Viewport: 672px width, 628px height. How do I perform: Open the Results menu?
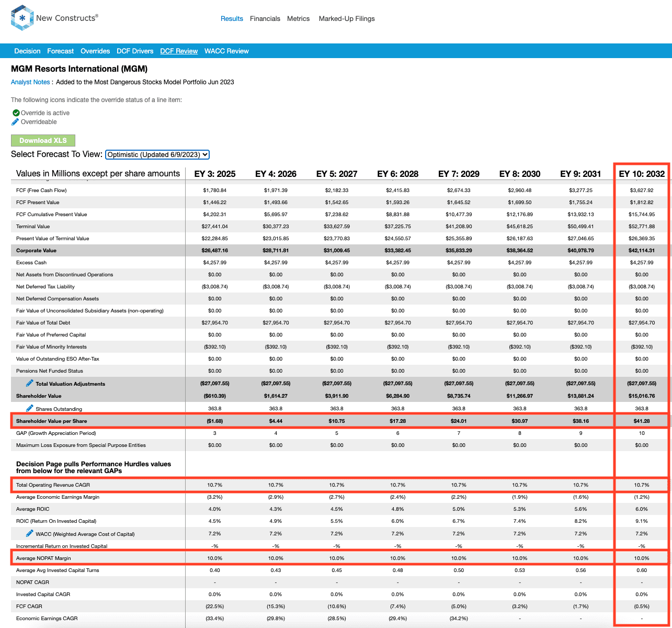tap(232, 18)
